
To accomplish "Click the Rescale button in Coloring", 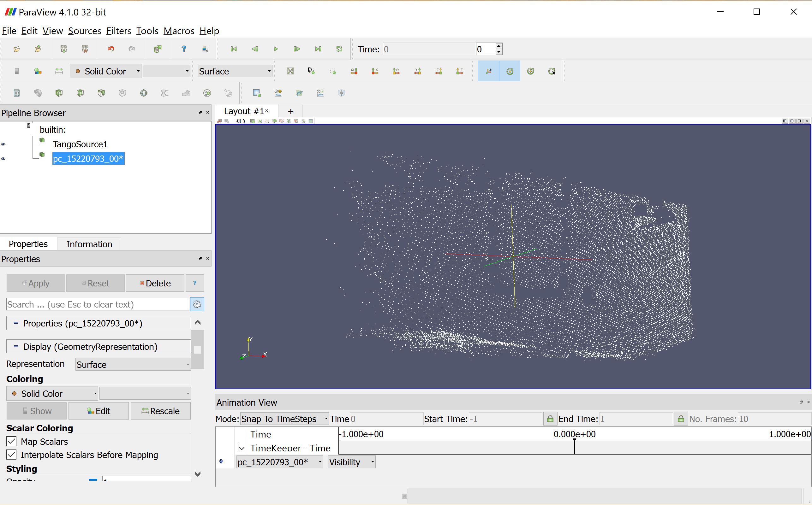I will (x=160, y=411).
